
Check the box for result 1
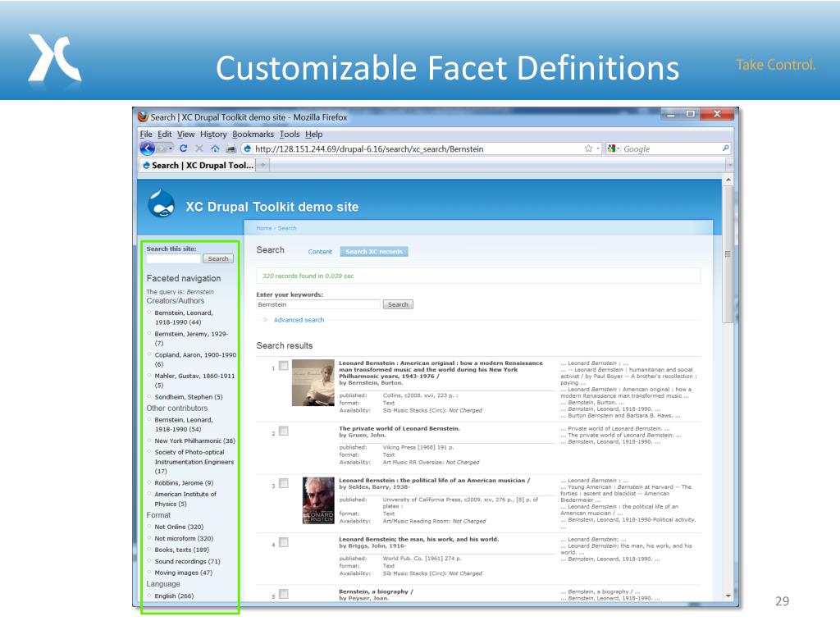[284, 366]
